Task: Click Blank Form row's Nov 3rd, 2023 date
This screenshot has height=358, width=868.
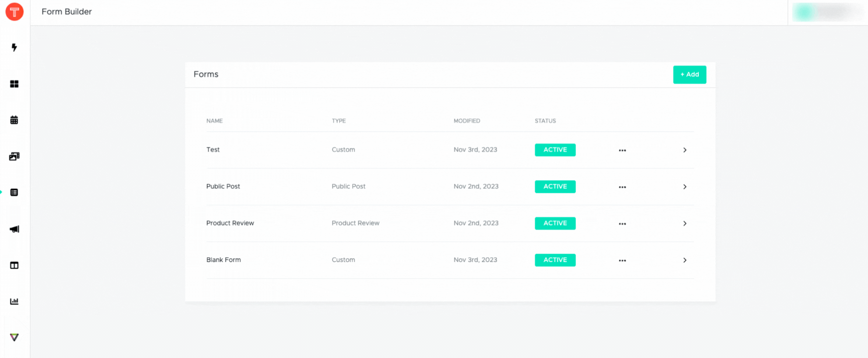Action: point(475,260)
